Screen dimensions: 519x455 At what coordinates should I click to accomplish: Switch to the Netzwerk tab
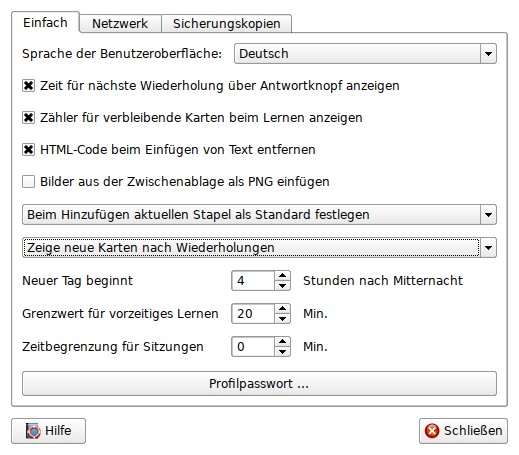[120, 24]
